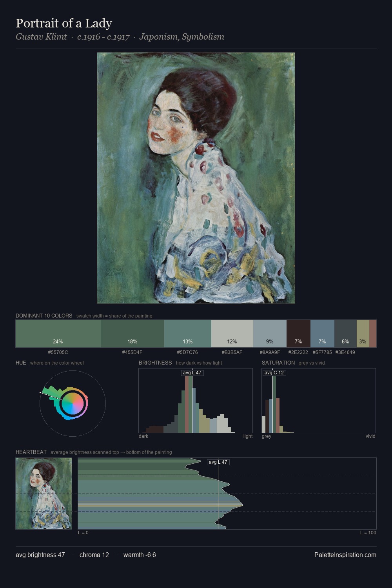Click the footer text warmth -6.6

(140, 555)
